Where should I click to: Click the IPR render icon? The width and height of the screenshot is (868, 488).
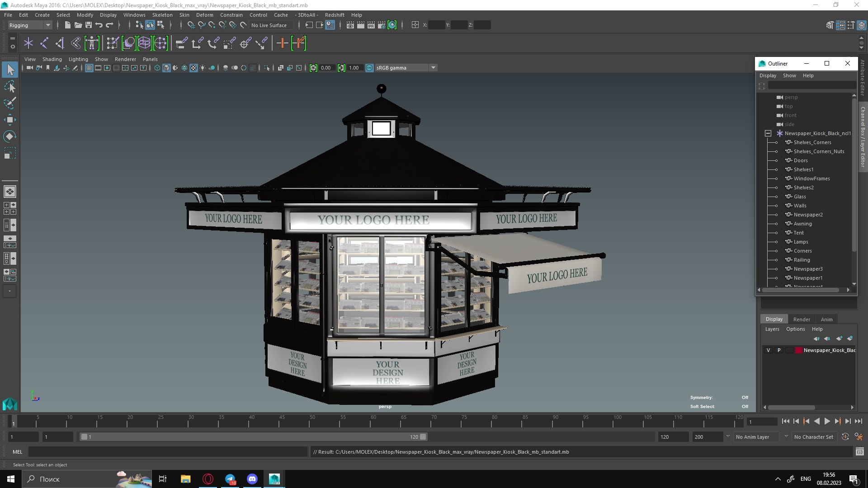pyautogui.click(x=371, y=25)
